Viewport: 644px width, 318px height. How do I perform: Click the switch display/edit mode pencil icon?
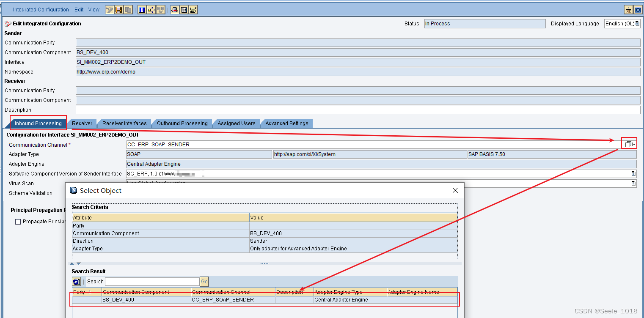point(110,10)
